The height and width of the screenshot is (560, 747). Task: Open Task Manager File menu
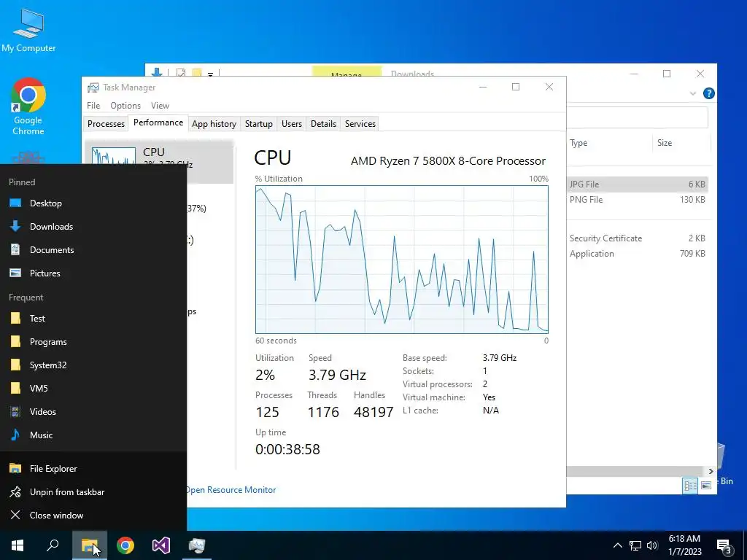tap(93, 106)
